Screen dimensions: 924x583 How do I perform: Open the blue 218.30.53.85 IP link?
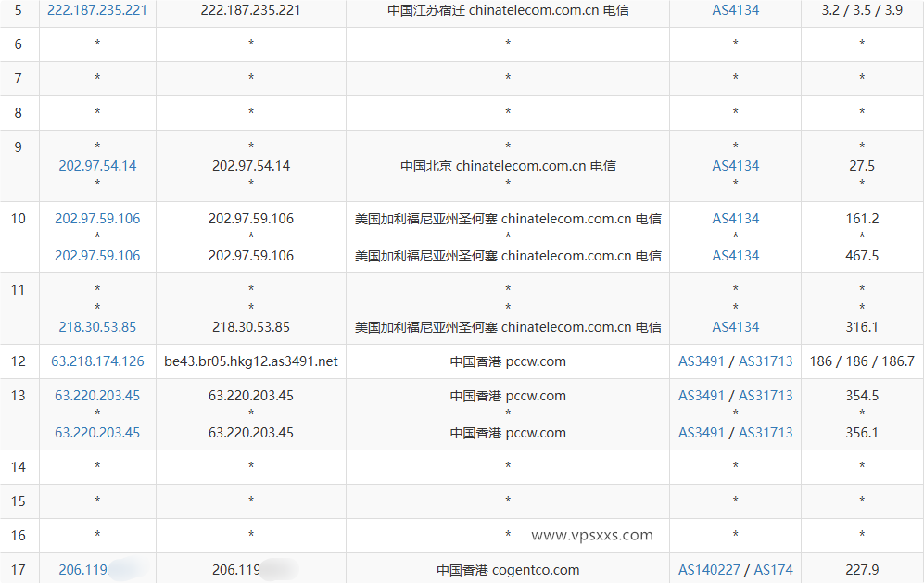pos(97,327)
